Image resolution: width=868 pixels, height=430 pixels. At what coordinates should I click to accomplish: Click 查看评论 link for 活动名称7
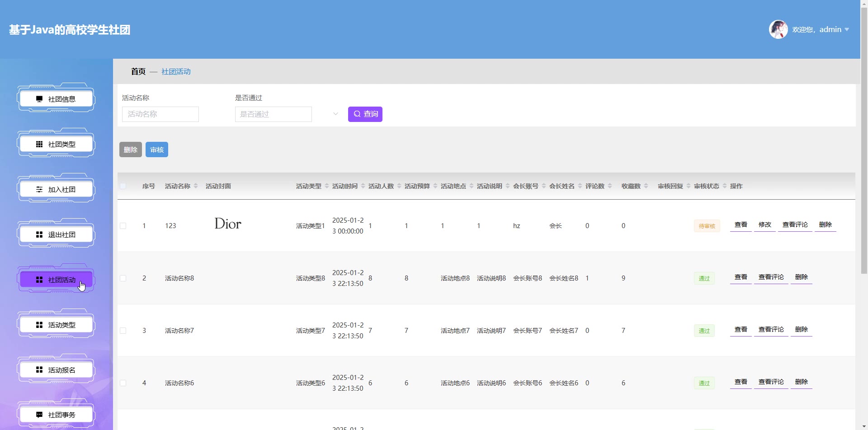coord(771,329)
